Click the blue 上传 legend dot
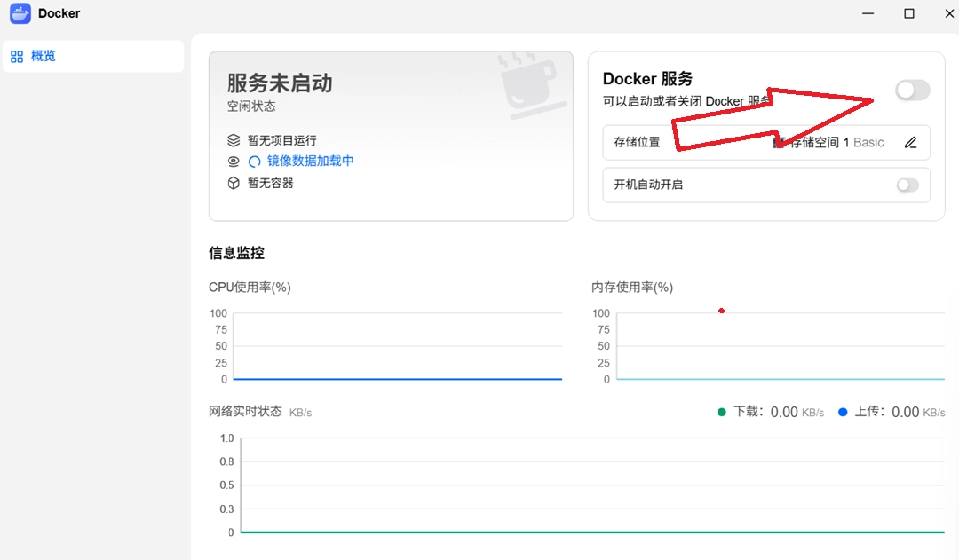 pos(843,413)
